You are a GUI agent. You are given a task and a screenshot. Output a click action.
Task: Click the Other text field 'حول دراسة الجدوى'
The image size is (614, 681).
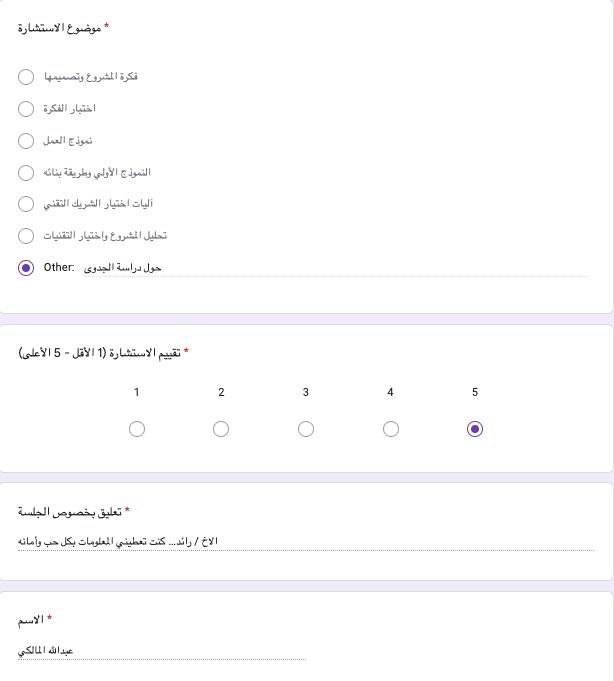[x=300, y=268]
